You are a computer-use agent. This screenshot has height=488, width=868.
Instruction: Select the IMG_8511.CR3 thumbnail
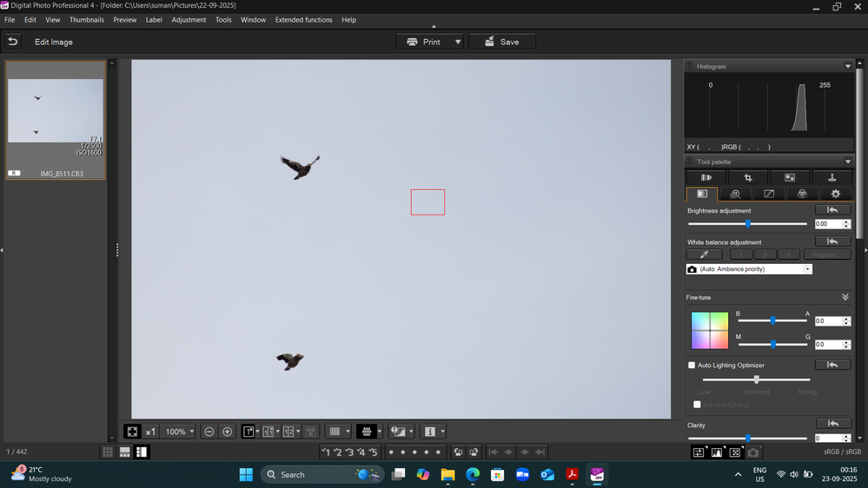point(56,120)
